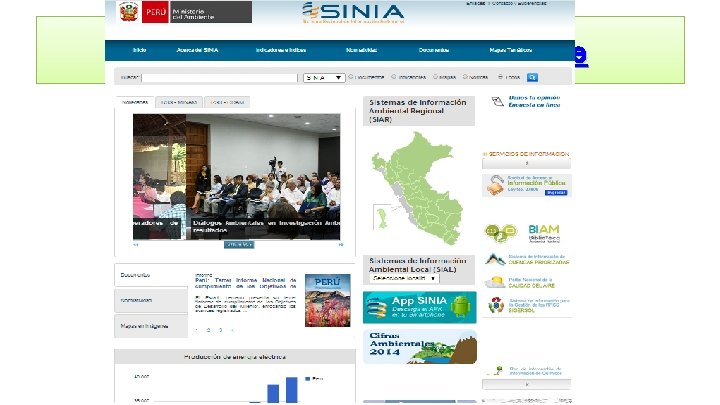Open the App SINIA Android banner

point(419,307)
